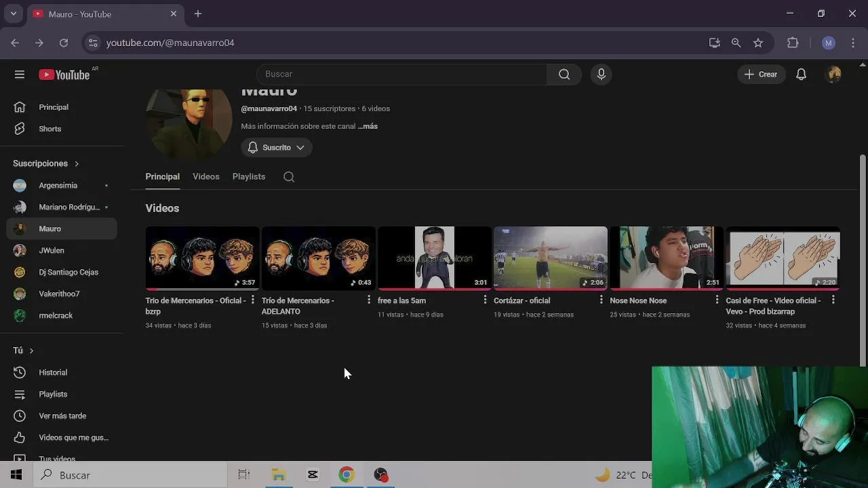Open the notifications bell
The height and width of the screenshot is (488, 868).
(801, 75)
